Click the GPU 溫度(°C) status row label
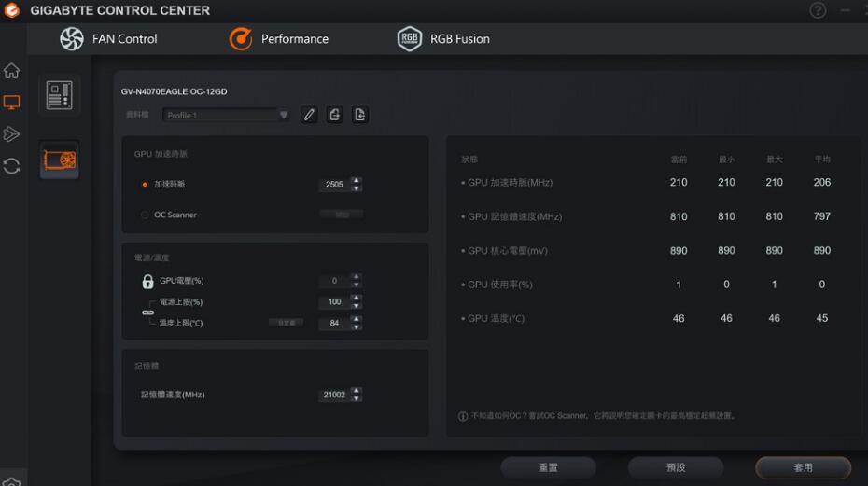868x486 pixels. click(496, 319)
